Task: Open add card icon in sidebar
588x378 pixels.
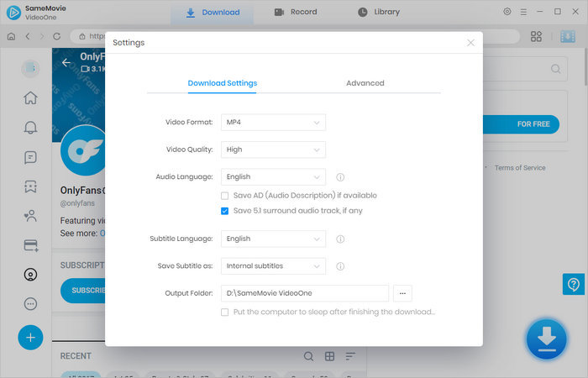Action: click(x=31, y=245)
